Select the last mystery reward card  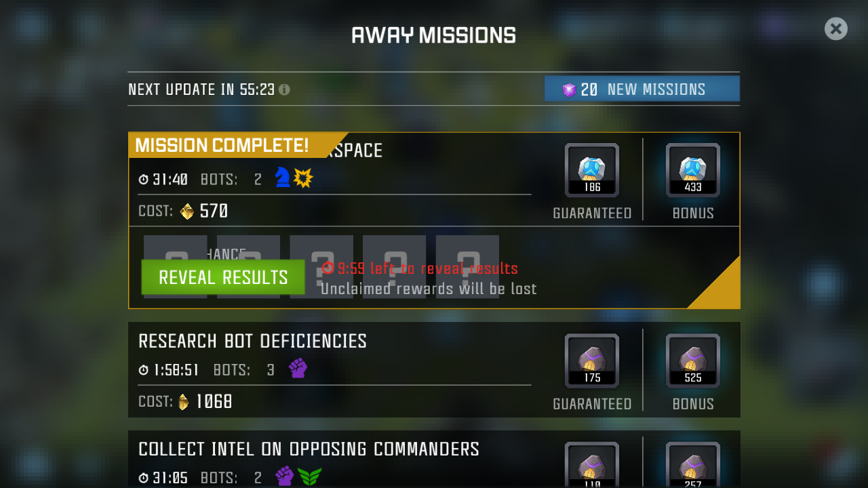click(467, 266)
